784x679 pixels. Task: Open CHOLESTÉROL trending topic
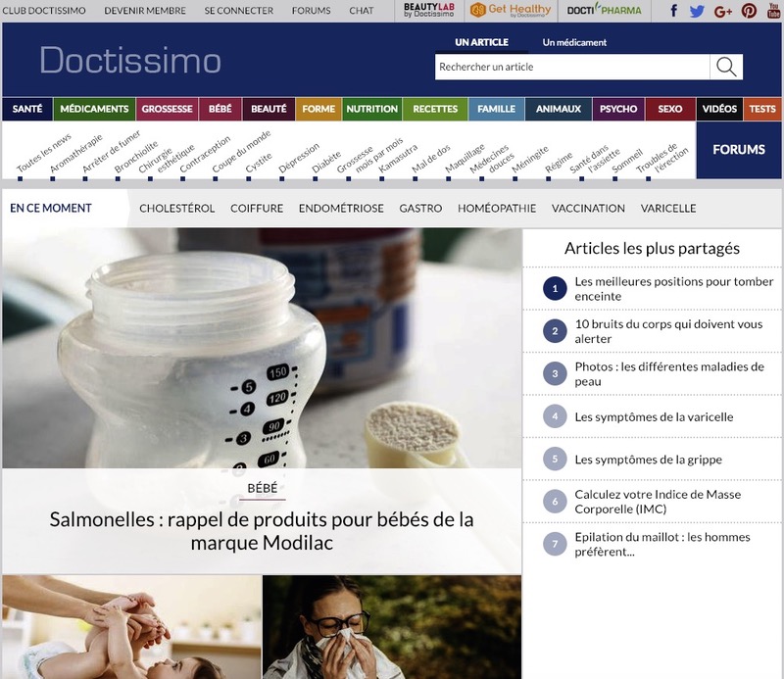177,208
